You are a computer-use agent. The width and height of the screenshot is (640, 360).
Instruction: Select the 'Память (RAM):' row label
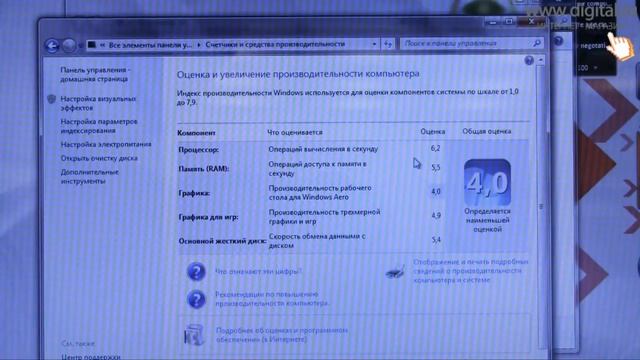click(x=204, y=169)
